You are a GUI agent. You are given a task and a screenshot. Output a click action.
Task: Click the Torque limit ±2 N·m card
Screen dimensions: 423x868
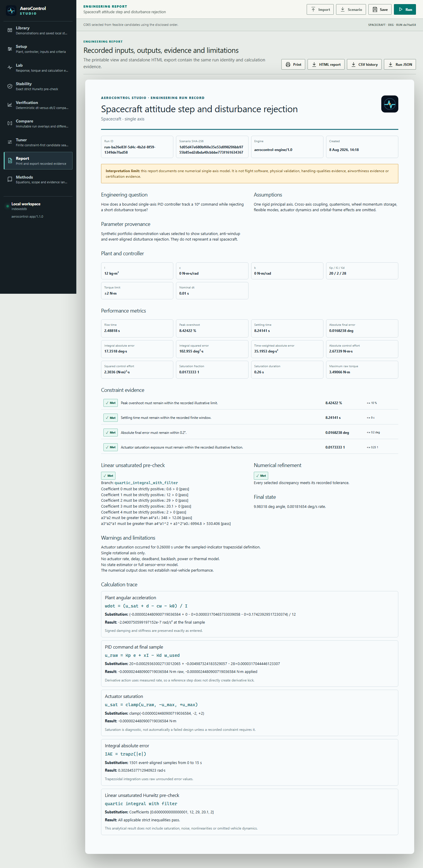pos(137,291)
